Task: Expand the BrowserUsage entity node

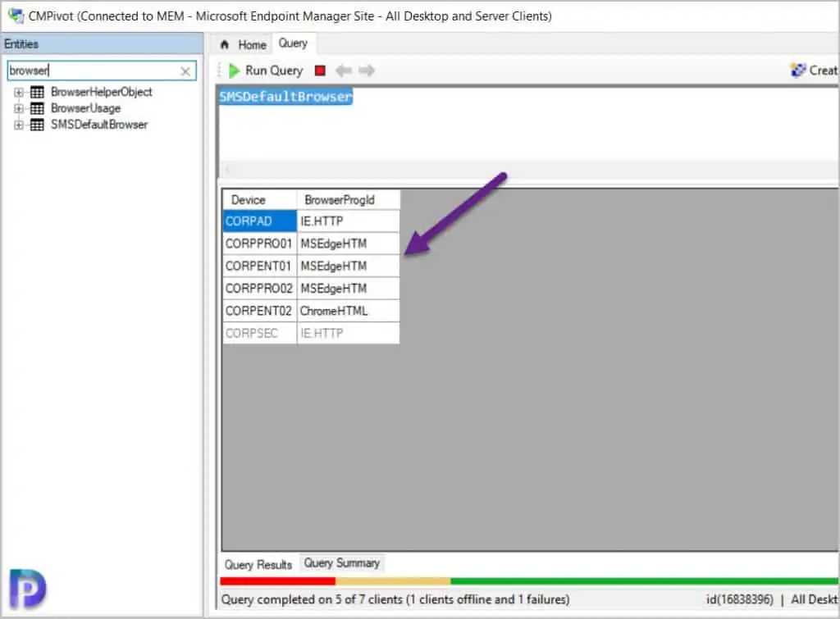Action: tap(19, 109)
